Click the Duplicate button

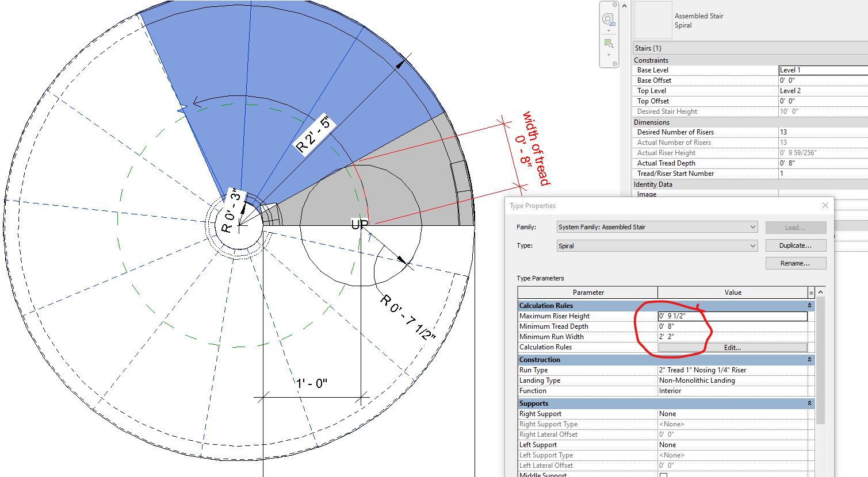tap(796, 245)
